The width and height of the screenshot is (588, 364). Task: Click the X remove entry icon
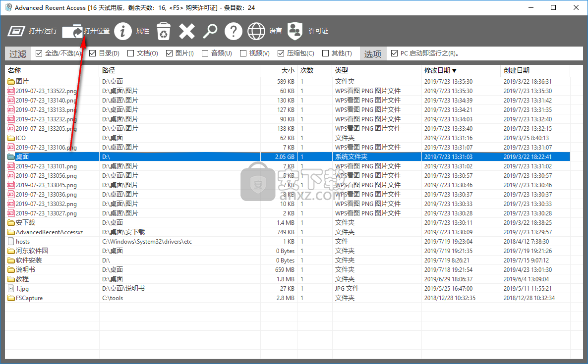(187, 31)
